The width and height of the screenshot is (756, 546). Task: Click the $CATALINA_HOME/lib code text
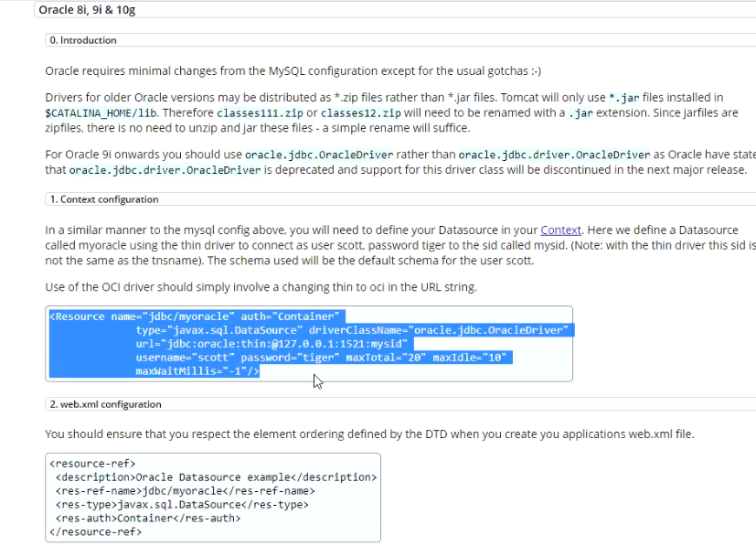pyautogui.click(x=101, y=112)
